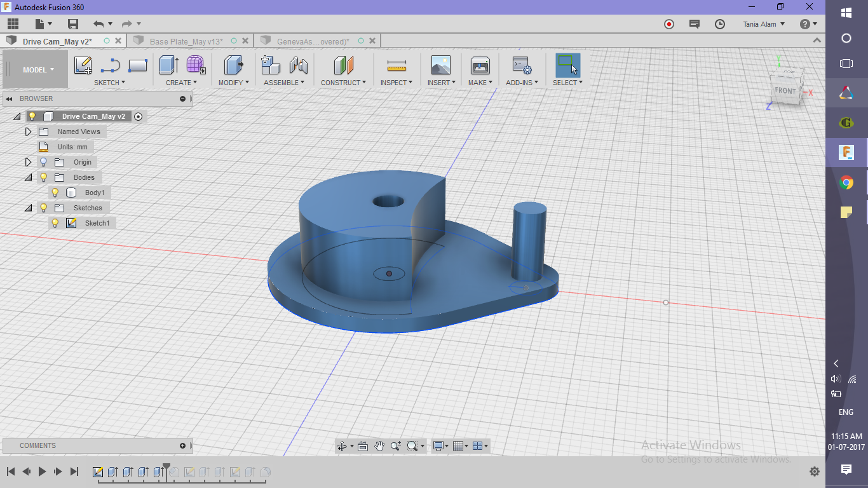Click the Offset Plane construct icon
This screenshot has height=488, width=868.
(x=343, y=65)
